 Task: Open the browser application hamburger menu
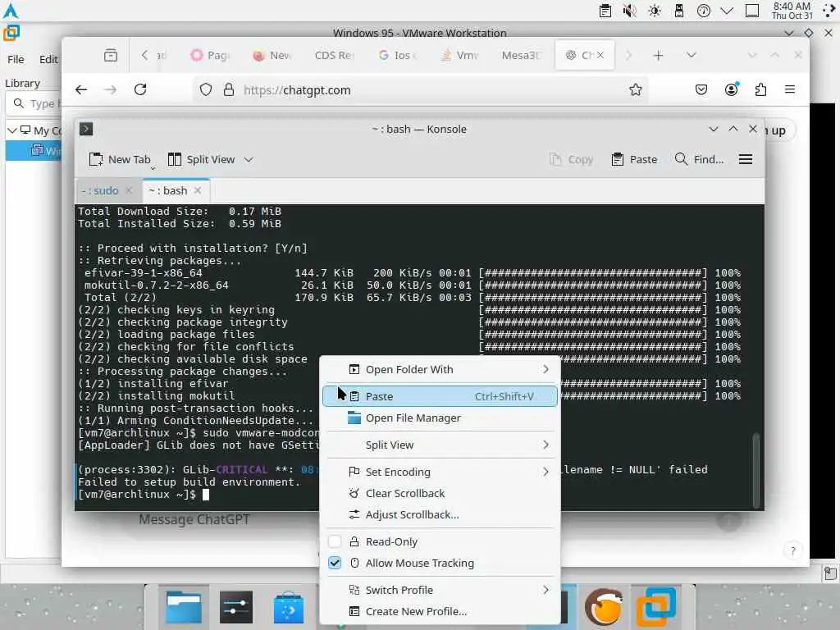790,89
